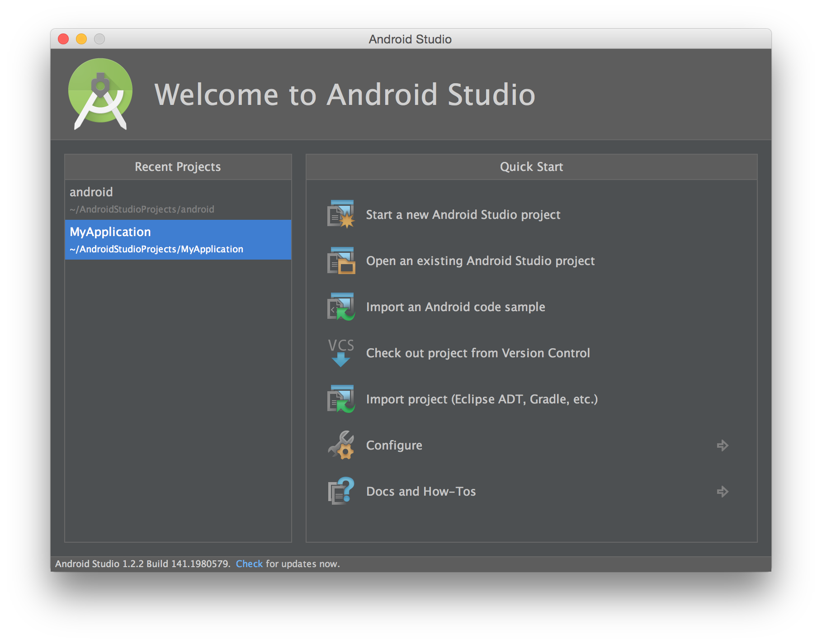This screenshot has width=822, height=644.
Task: Click the new Android Studio project icon
Action: click(x=341, y=214)
